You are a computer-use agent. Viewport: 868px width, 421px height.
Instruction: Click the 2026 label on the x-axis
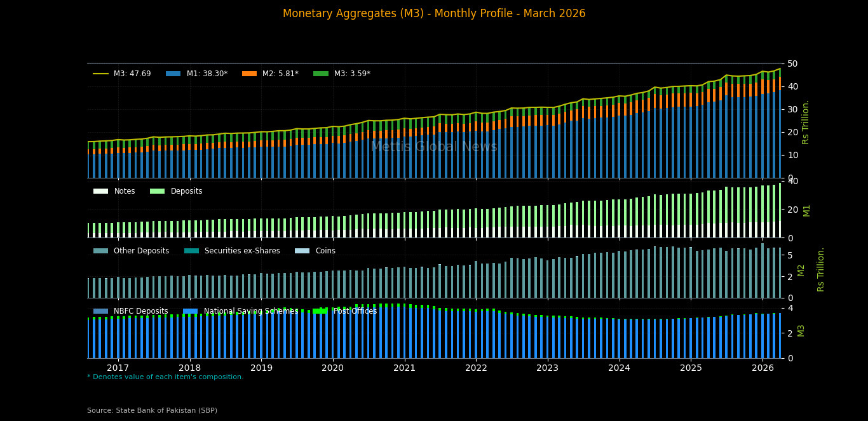[x=763, y=368]
